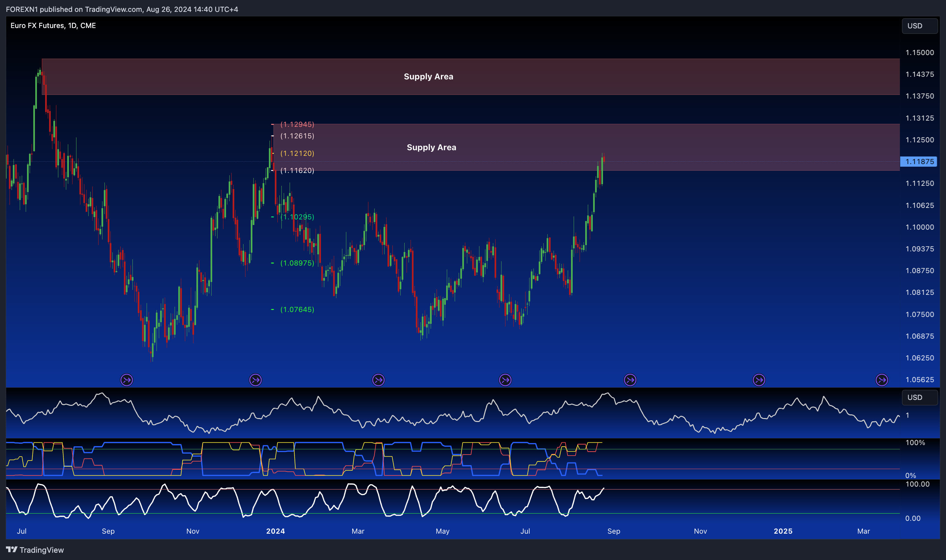Click the 1.15000 price scale value
This screenshot has height=560, width=946.
(x=920, y=52)
